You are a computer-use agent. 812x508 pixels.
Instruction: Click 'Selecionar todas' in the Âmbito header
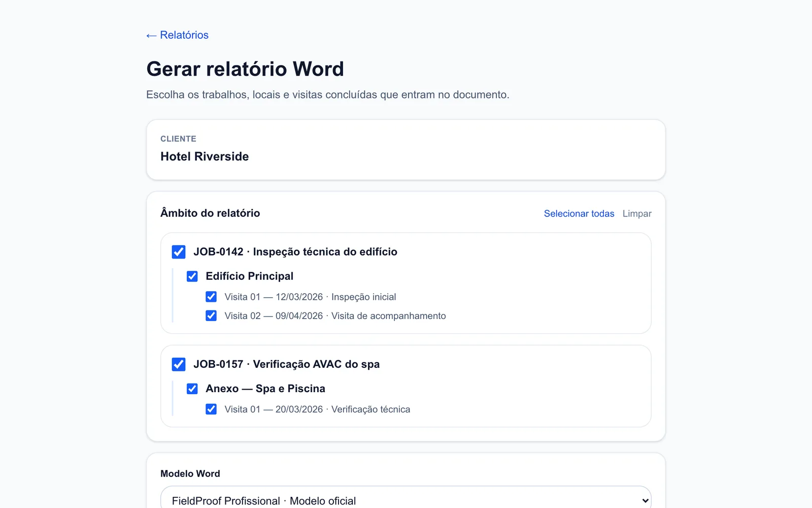point(579,214)
